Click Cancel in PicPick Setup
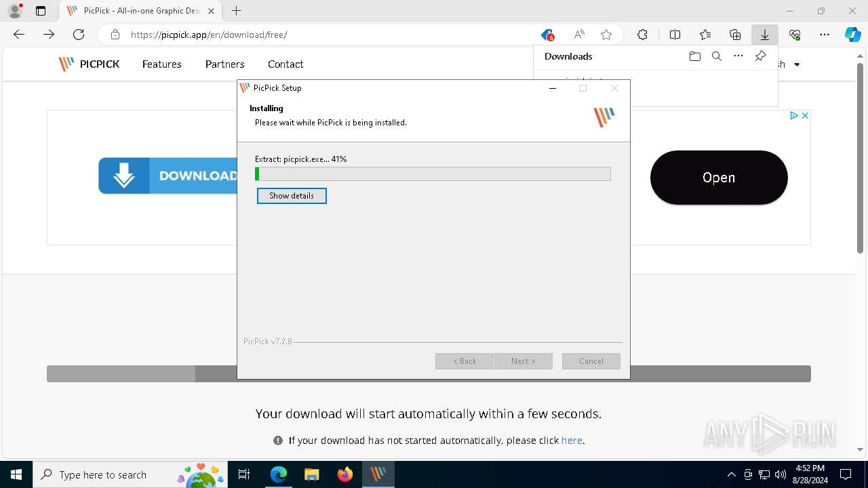 [591, 361]
